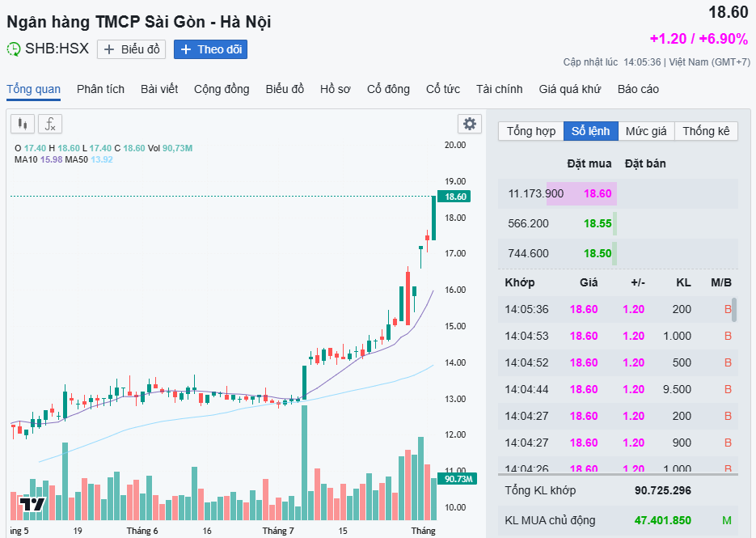Screen dimensions: 756x538
Task: Open the fx indicators tool
Action: [50, 124]
